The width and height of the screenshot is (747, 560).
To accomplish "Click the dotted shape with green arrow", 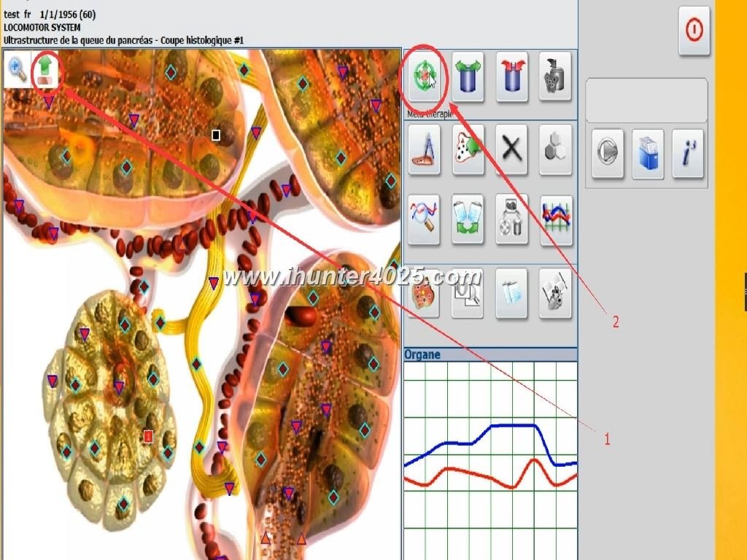I will click(x=468, y=149).
